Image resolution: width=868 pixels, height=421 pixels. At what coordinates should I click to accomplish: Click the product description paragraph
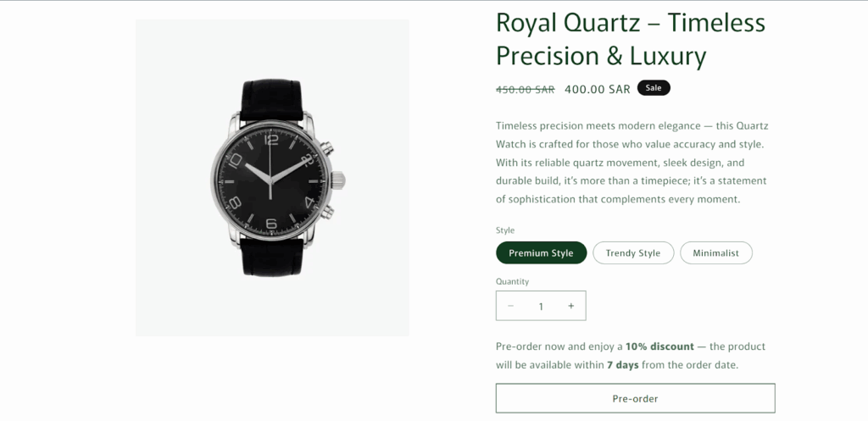click(632, 162)
